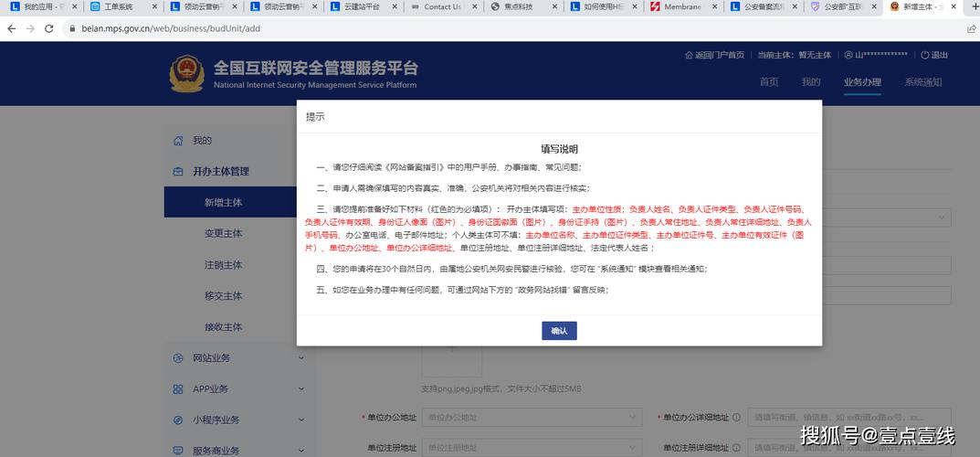Click the 开办主体管理 briefcase icon
This screenshot has width=980, height=457.
[x=178, y=171]
